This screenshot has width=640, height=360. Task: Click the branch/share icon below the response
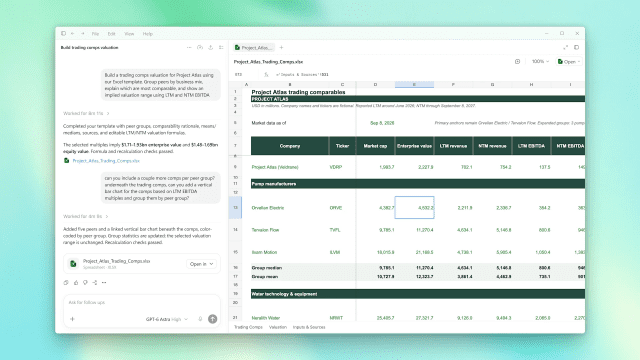click(x=95, y=282)
